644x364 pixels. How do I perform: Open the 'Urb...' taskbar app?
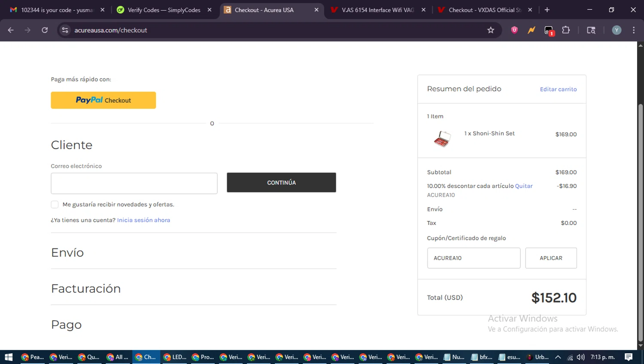[x=538, y=357]
